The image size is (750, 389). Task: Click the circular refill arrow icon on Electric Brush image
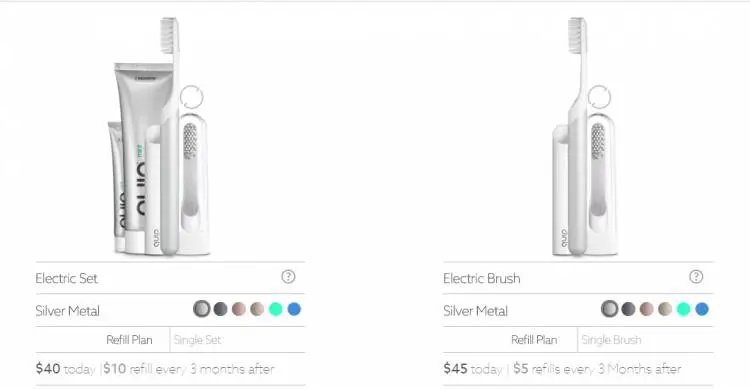point(599,97)
